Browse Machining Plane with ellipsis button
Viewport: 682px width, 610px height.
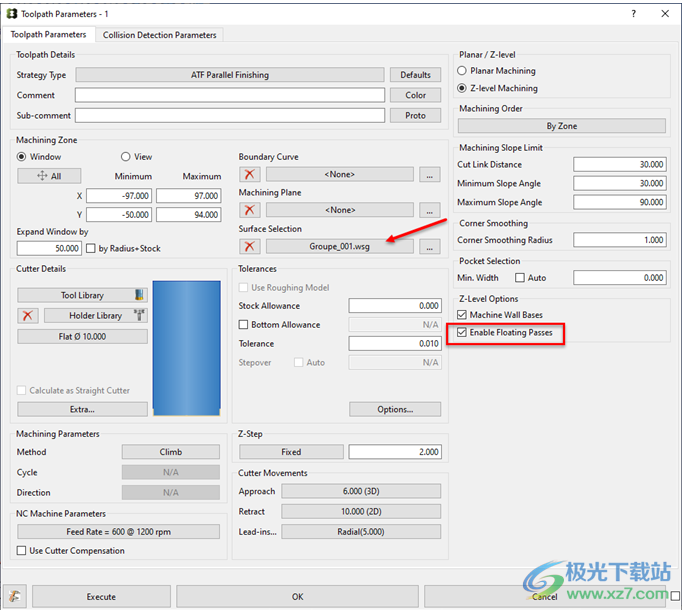(430, 210)
